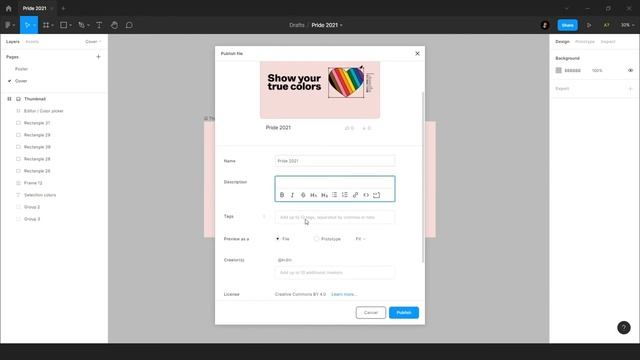Click the Present play icon
The image size is (640, 360).
589,25
